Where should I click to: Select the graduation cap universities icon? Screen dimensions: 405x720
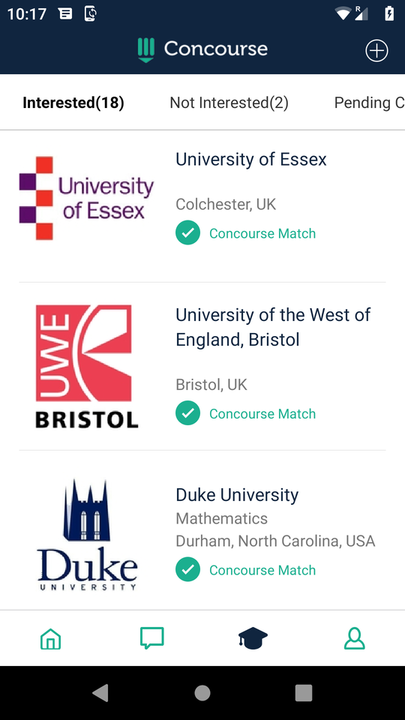[x=253, y=639]
